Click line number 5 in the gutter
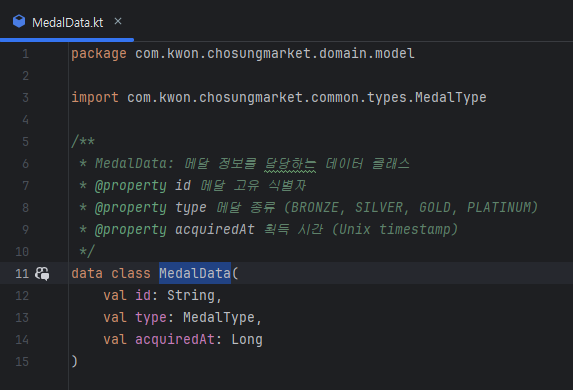 click(26, 142)
